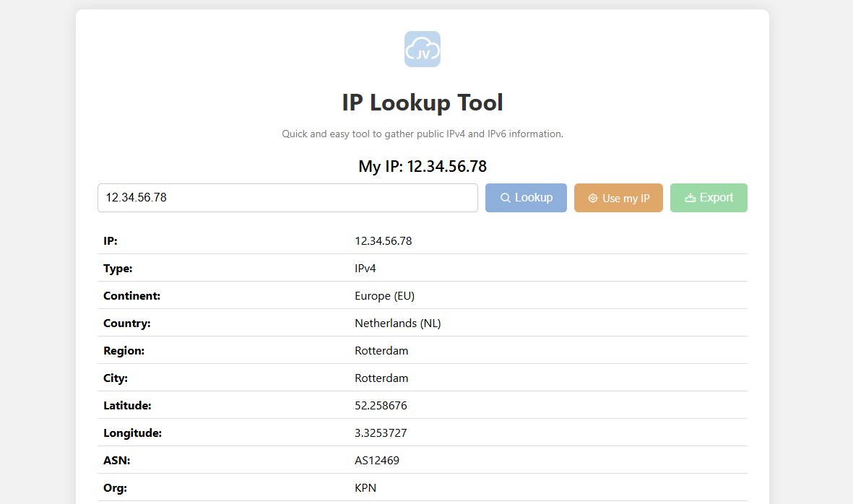Click the IP Lookup Tool heading

point(422,103)
